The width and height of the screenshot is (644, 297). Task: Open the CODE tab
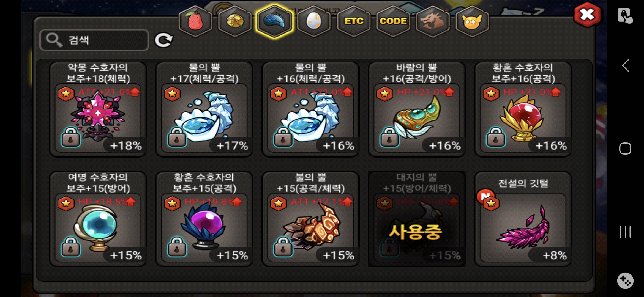tap(393, 21)
